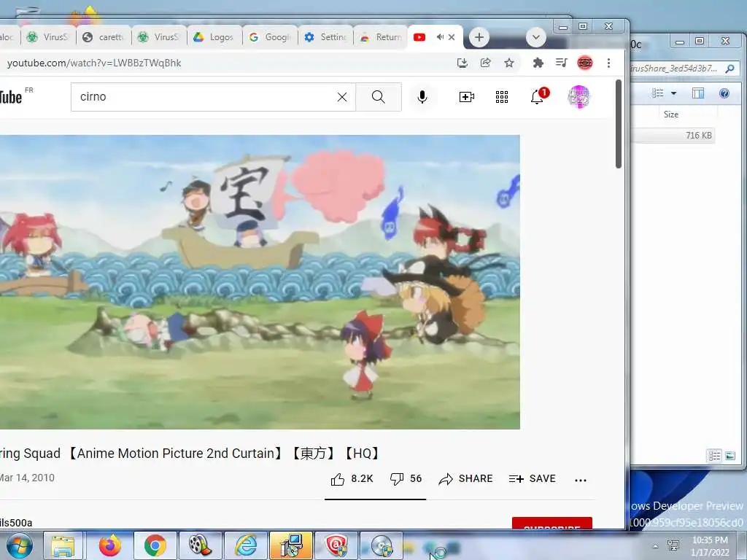
Task: Click the red extension icon in Chrome toolbar
Action: coord(585,63)
